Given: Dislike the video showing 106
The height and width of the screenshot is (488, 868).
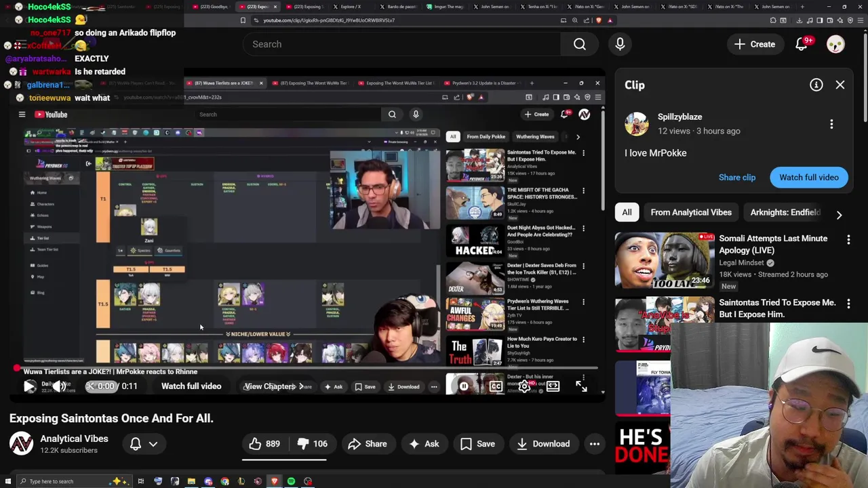Looking at the screenshot, I should tap(312, 444).
